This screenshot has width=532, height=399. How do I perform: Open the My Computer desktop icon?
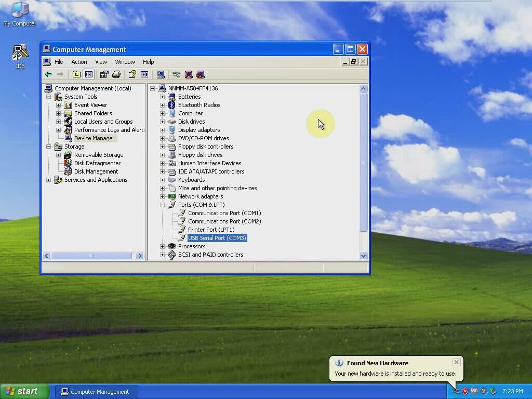click(20, 14)
